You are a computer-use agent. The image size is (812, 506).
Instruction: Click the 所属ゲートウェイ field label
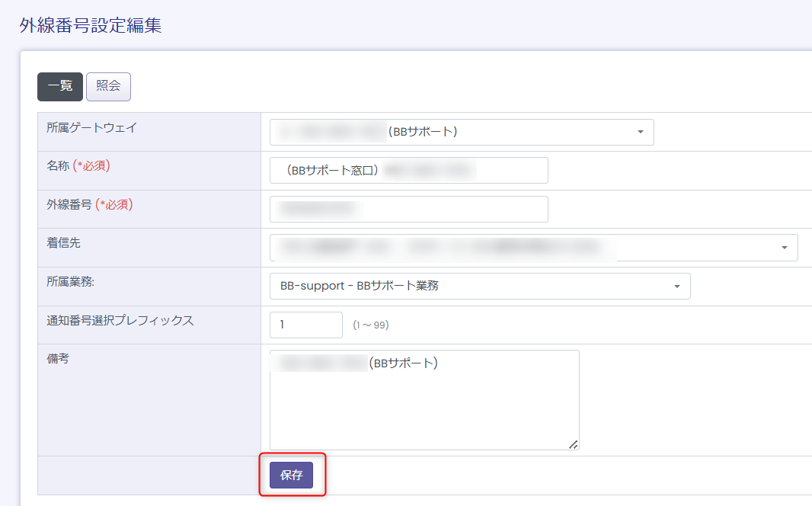[x=91, y=128]
